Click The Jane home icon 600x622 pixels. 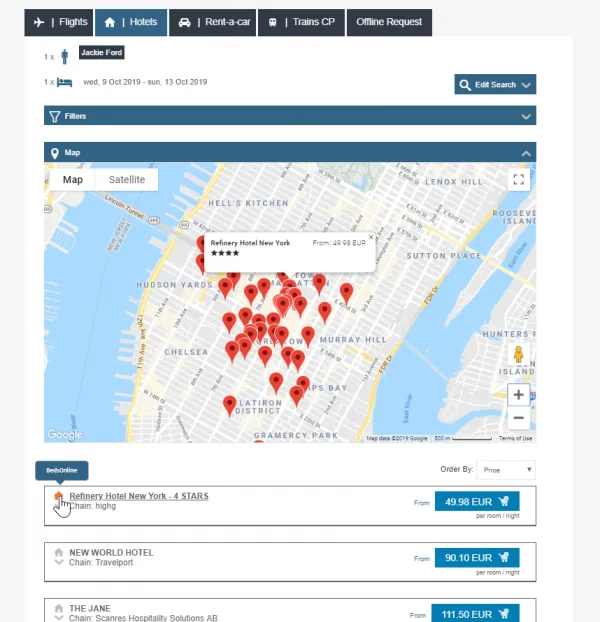click(x=59, y=608)
